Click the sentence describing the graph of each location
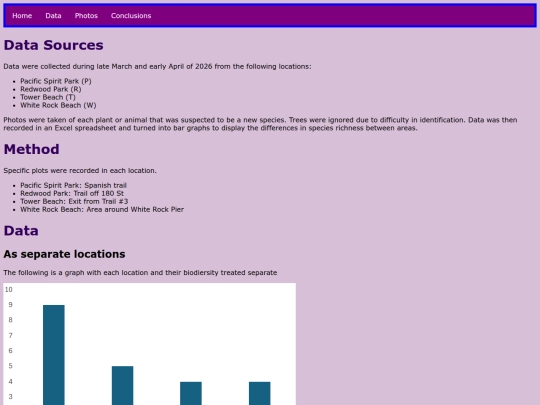540x405 pixels. click(x=140, y=272)
